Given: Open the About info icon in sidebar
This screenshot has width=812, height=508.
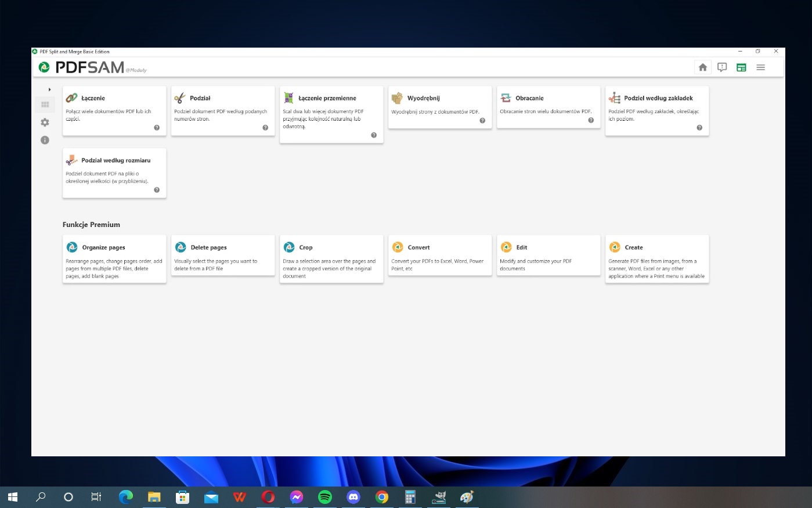Looking at the screenshot, I should coord(45,140).
